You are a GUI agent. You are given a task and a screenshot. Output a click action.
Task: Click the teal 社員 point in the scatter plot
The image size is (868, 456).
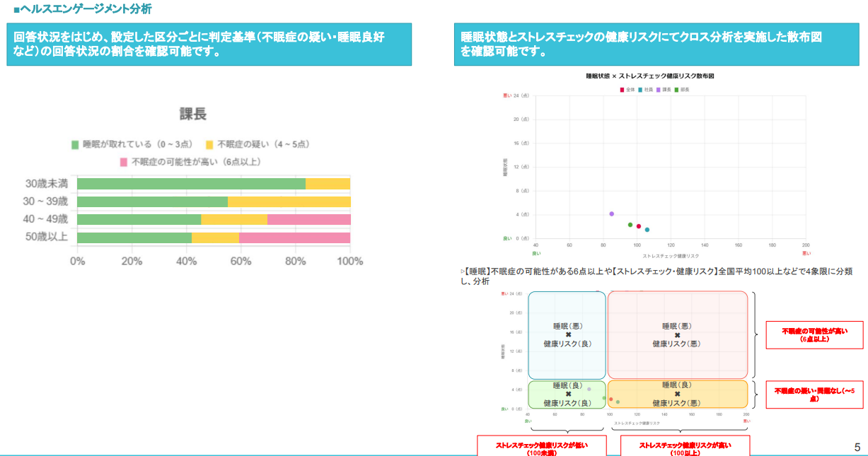click(647, 229)
